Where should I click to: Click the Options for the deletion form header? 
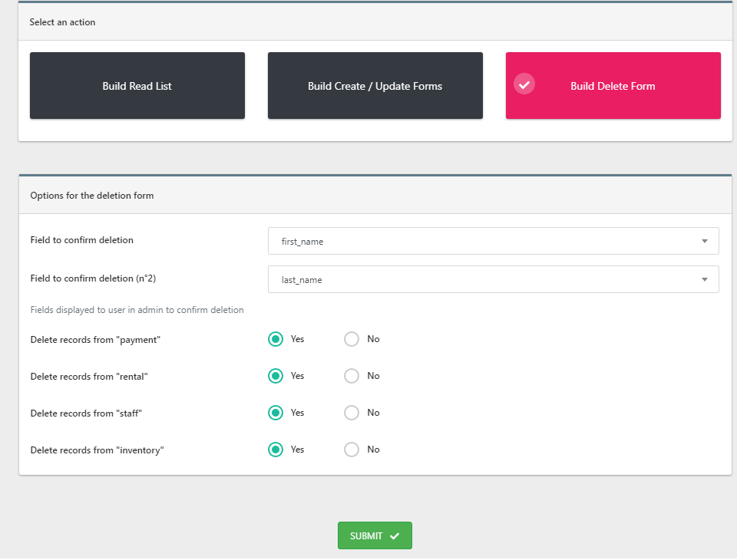click(x=92, y=196)
